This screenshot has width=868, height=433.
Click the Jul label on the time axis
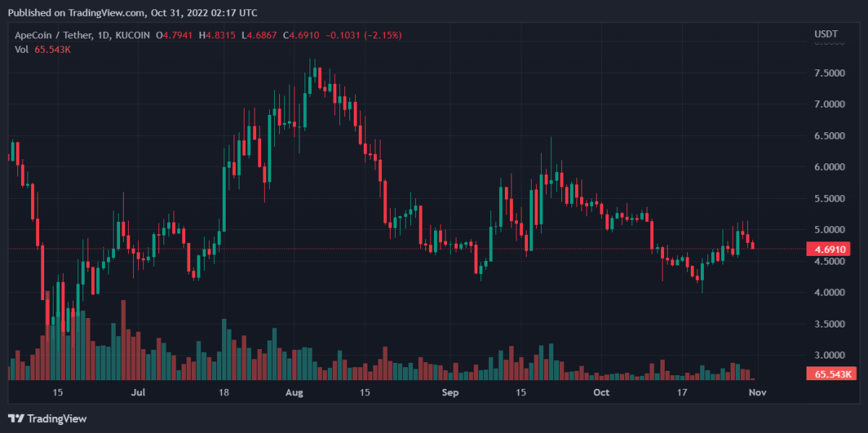click(138, 393)
